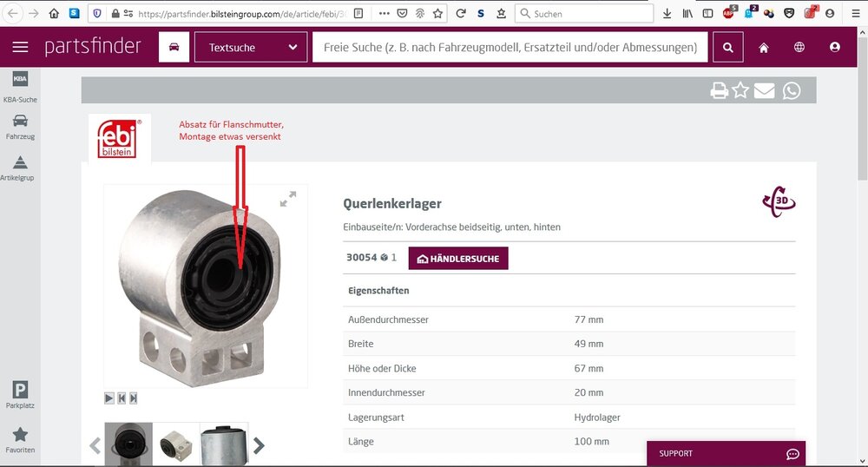Open the language globe icon
Image resolution: width=868 pixels, height=467 pixels.
pyautogui.click(x=799, y=47)
